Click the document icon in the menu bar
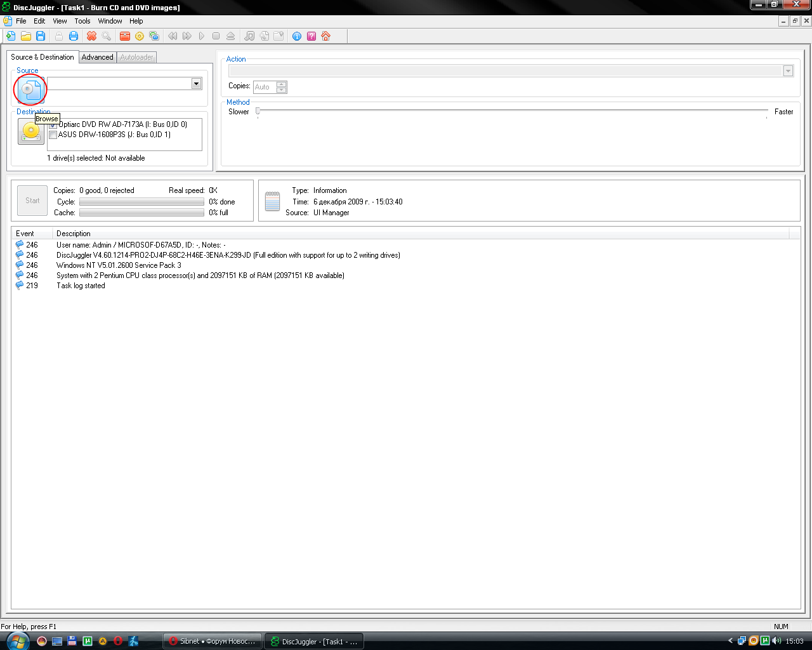The width and height of the screenshot is (812, 650). [x=7, y=21]
